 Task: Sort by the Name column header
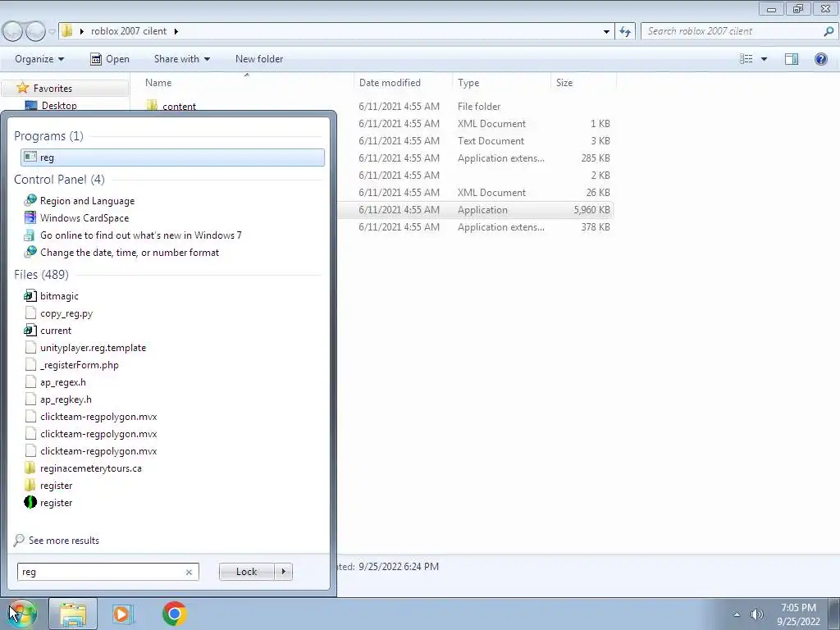[158, 83]
